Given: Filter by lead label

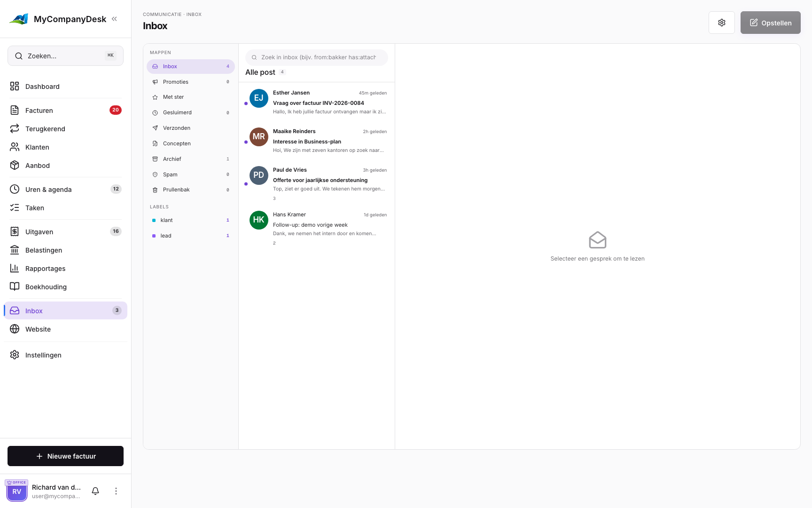Looking at the screenshot, I should coord(191,236).
